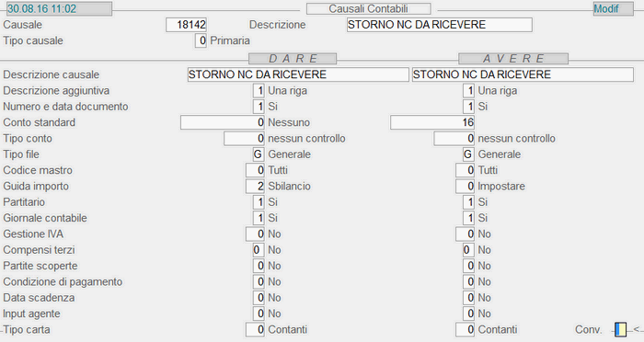Image resolution: width=644 pixels, height=342 pixels.
Task: Click the date and time box 30.08.16
Action: point(59,8)
